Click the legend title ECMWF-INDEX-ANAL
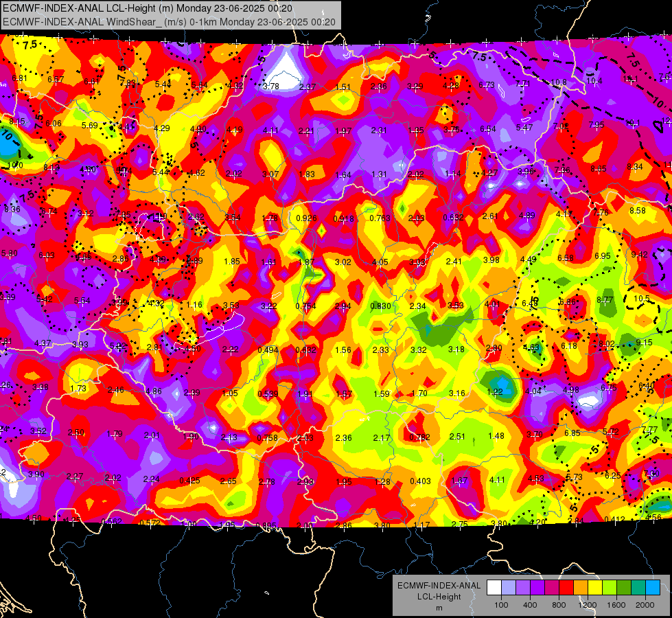The width and height of the screenshot is (672, 618). pos(439,586)
